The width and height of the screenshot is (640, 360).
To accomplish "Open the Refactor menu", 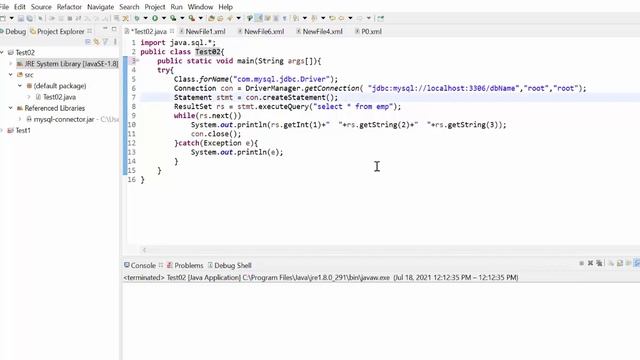I will pos(69,7).
